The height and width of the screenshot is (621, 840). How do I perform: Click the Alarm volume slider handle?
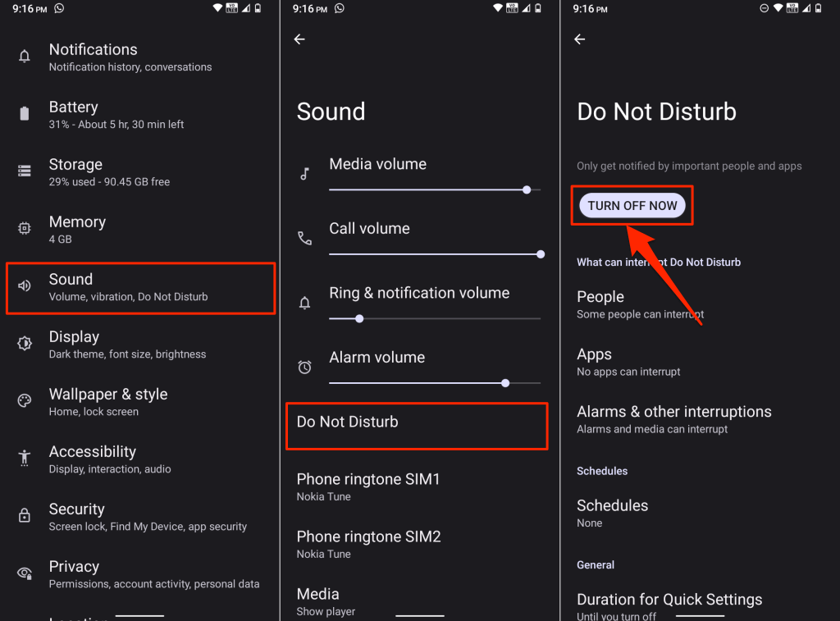tap(505, 383)
